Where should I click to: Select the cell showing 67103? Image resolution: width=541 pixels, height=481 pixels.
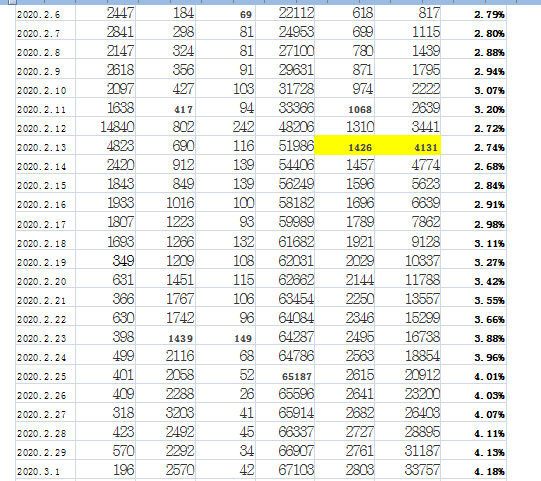pyautogui.click(x=285, y=469)
